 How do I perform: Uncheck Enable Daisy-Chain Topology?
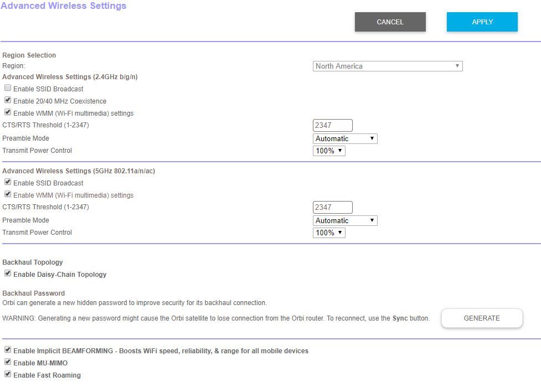click(x=8, y=274)
